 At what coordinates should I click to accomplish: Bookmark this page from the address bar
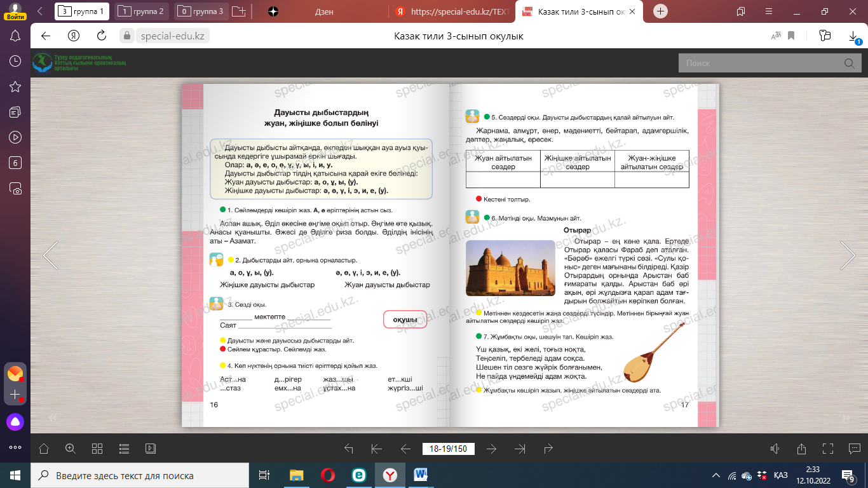pyautogui.click(x=791, y=36)
